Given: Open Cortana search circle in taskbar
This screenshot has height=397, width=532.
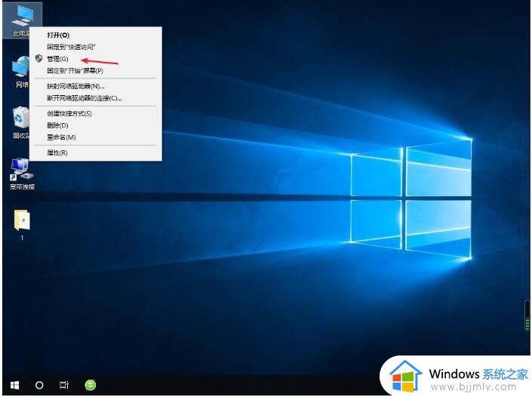Looking at the screenshot, I should [x=39, y=385].
